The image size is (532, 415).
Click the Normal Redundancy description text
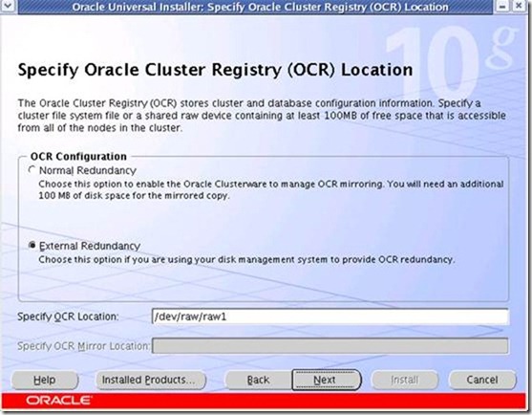tap(270, 190)
